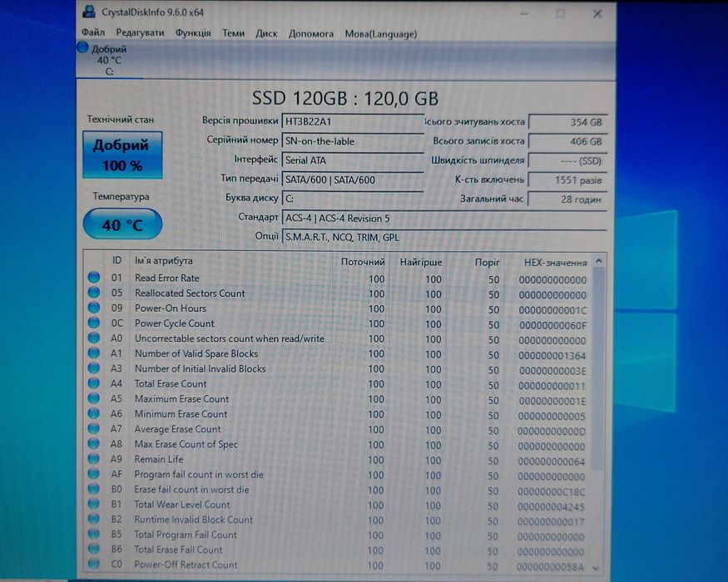Click the CrystalDiskInfo app icon in title bar
The height and width of the screenshot is (582, 728).
click(89, 12)
